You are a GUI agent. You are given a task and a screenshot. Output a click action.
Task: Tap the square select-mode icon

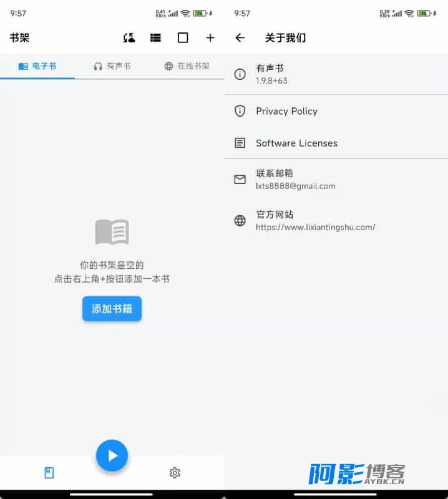[183, 38]
